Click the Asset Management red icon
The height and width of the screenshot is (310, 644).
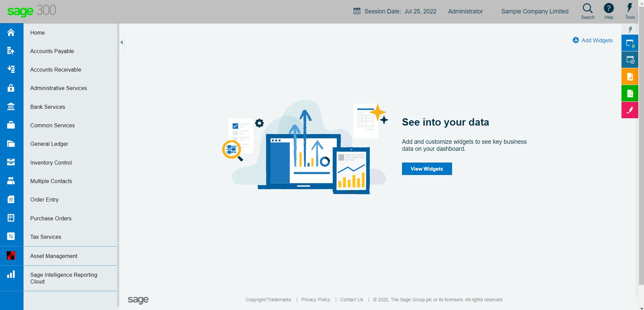11,256
